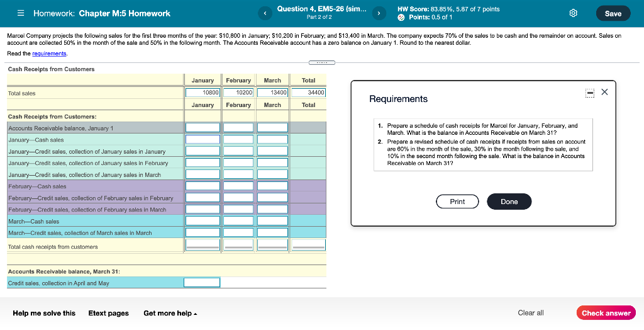Viewport: 644px width, 330px height.
Task: Go to the next question arrow
Action: click(379, 14)
